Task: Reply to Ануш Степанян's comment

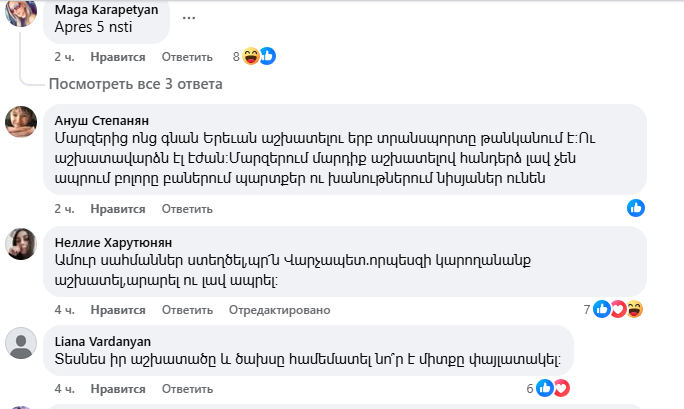Action: pyautogui.click(x=187, y=208)
